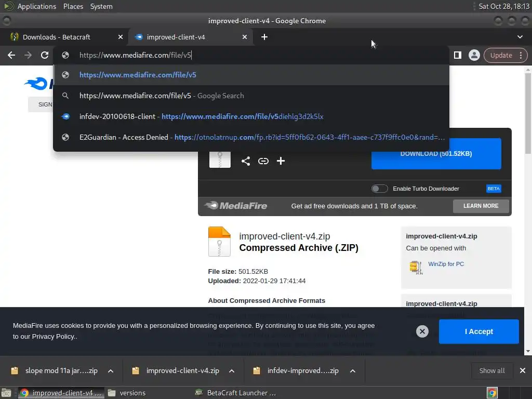Screen dimensions: 532x399
Task: Click the MediaFire share icon
Action: 246,161
